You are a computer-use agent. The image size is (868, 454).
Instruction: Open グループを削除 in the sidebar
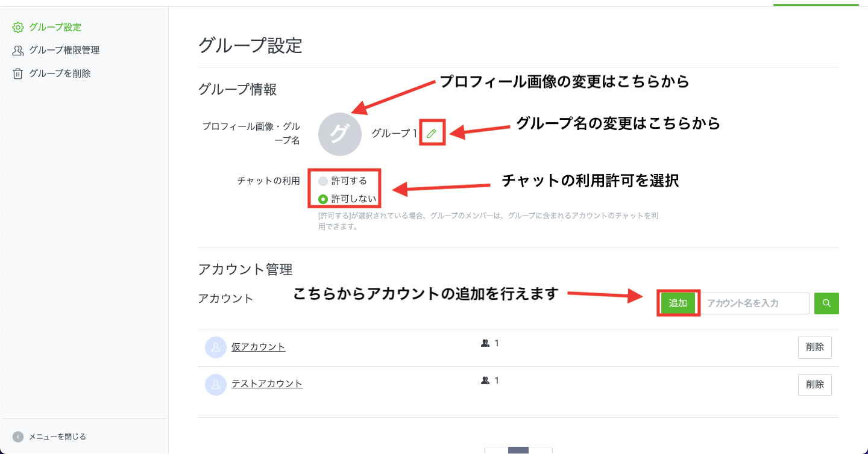[60, 73]
